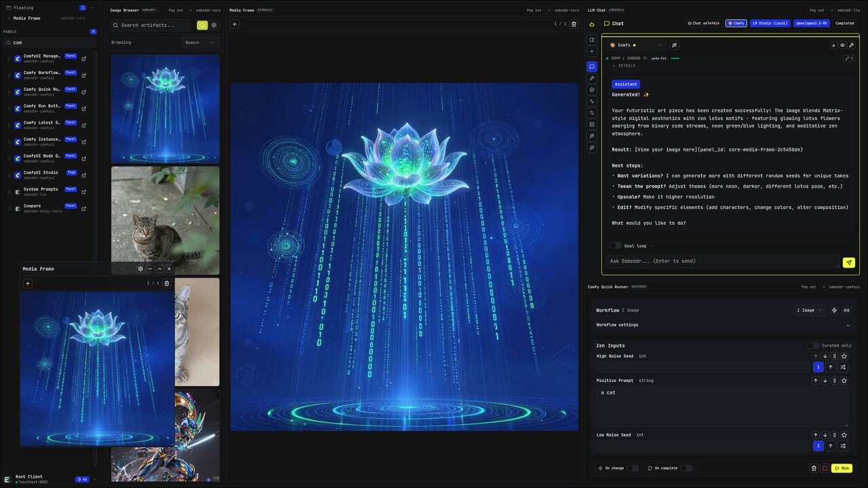The width and height of the screenshot is (868, 488).
Task: Open Compare panel in new window
Action: click(x=84, y=208)
